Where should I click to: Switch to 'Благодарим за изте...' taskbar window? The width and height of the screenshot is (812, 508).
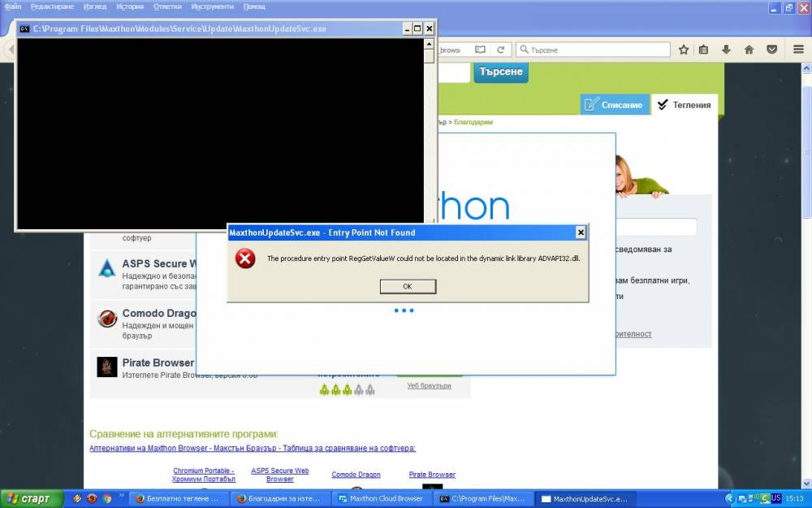[x=279, y=499]
